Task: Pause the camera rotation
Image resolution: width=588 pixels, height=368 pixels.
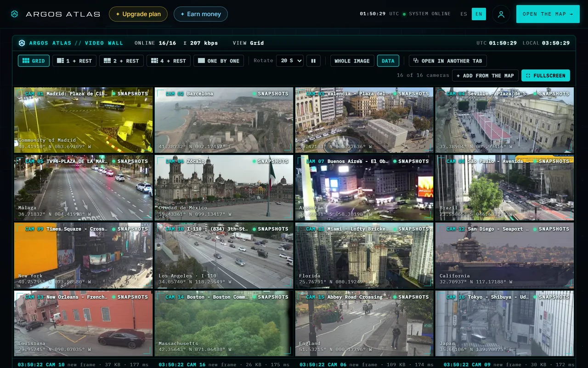Action: point(313,61)
